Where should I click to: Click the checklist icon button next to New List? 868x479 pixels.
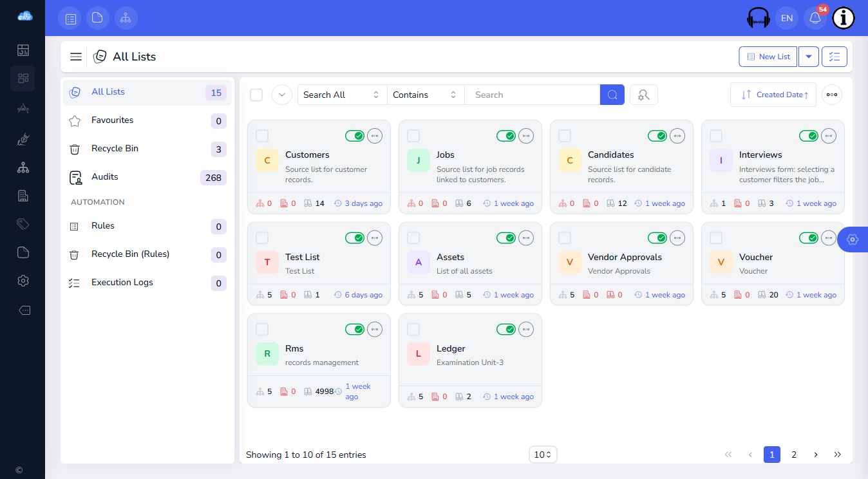tap(835, 57)
